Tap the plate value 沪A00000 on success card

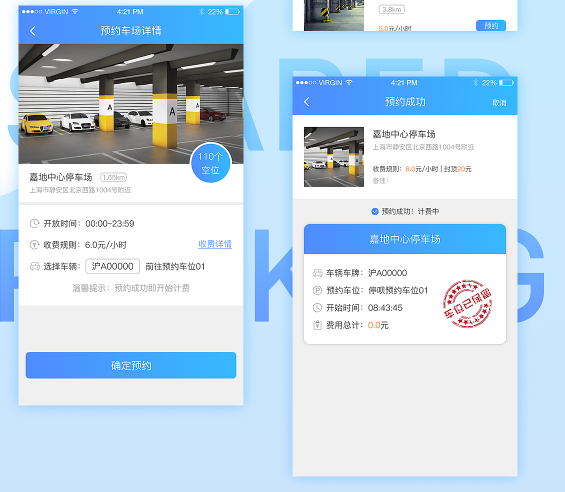coord(387,273)
